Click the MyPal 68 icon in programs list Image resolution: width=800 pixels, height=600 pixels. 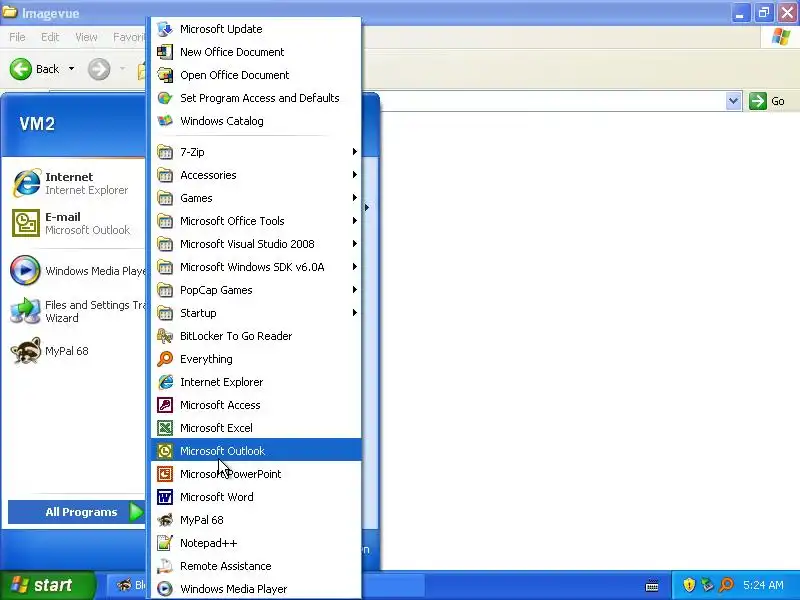164,520
